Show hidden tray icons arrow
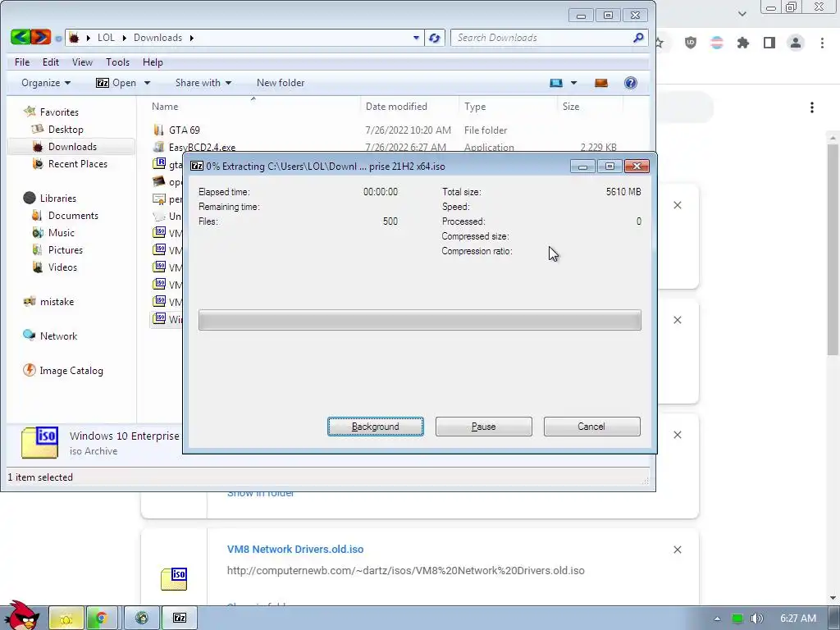840x630 pixels. pyautogui.click(x=717, y=619)
